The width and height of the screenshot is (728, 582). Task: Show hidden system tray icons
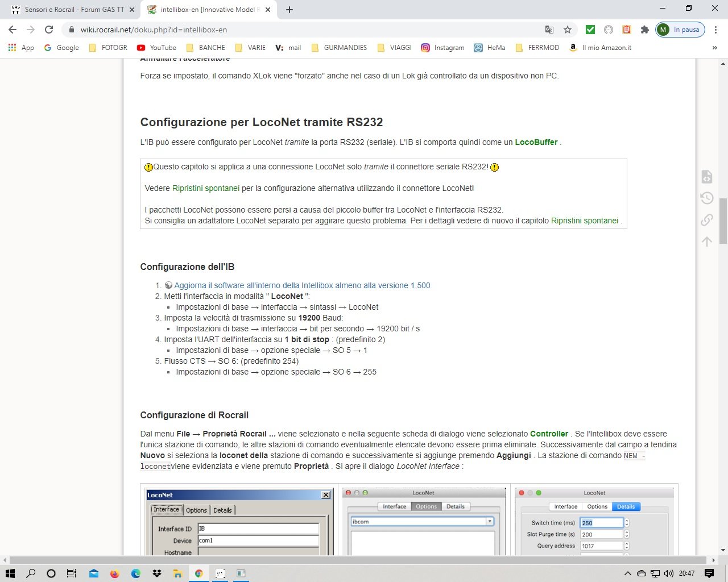(x=627, y=573)
